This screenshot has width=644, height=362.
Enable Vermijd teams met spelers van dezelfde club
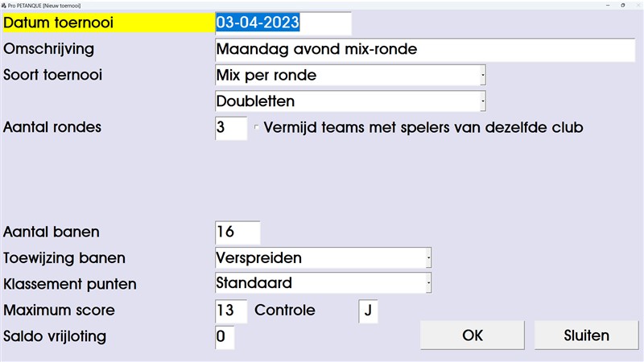click(x=257, y=127)
